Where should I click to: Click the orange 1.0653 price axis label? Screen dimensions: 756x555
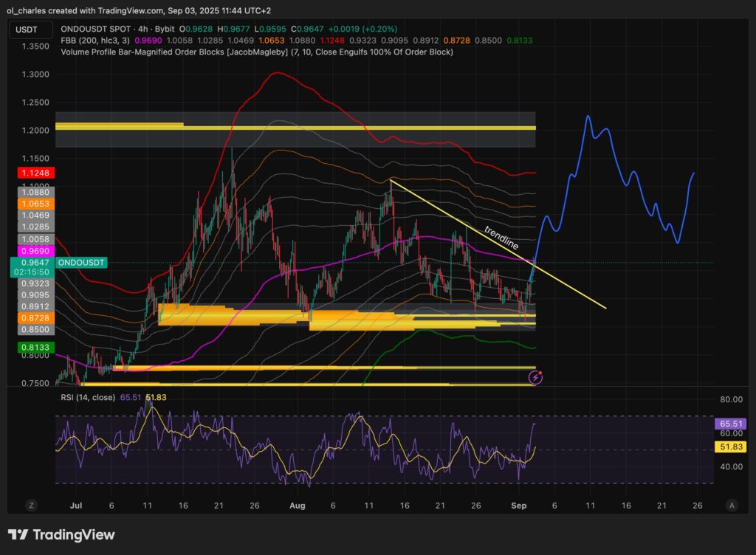(x=32, y=204)
